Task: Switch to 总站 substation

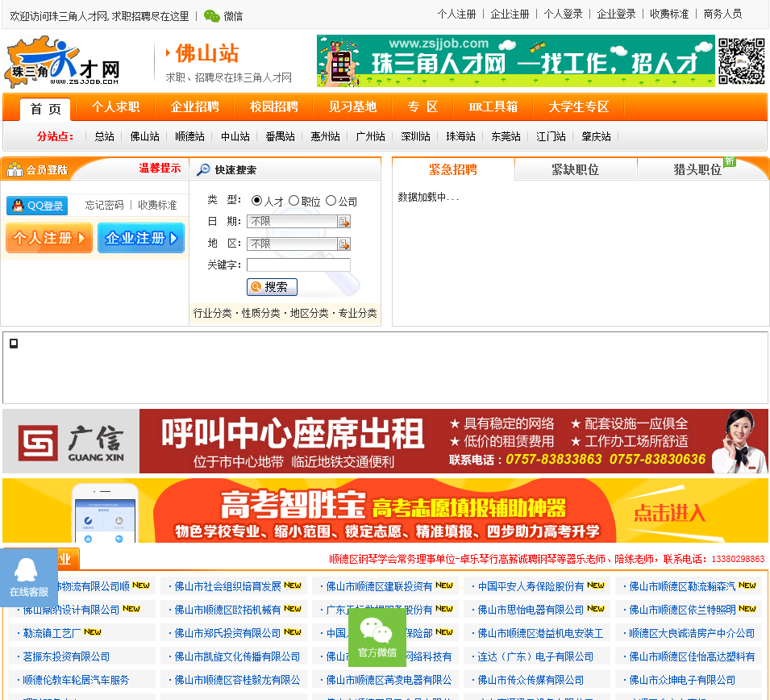Action: tap(105, 136)
